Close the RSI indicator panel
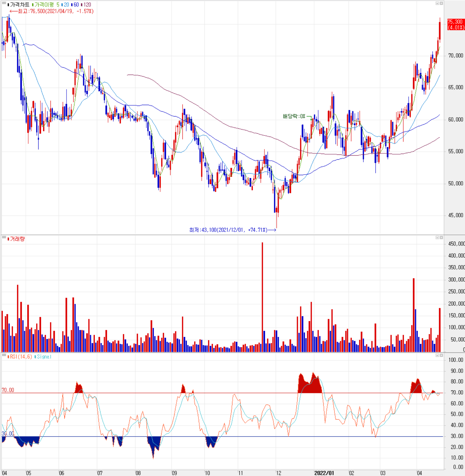The image size is (465, 476). [x=441, y=355]
